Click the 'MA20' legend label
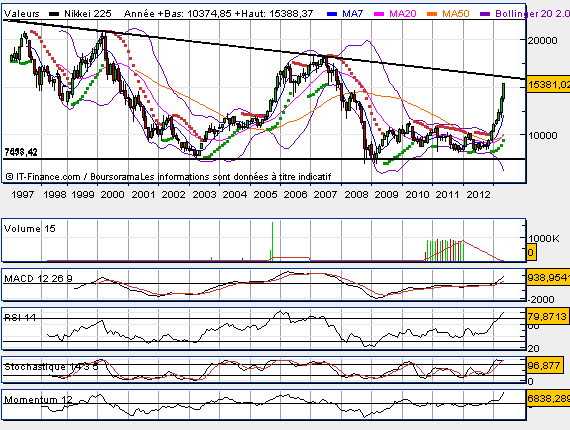This screenshot has width=570, height=430. click(x=402, y=14)
